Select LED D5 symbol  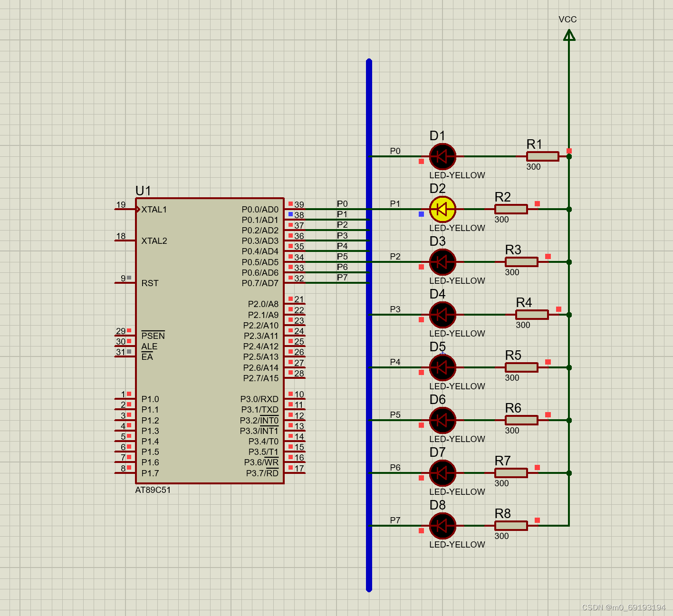(442, 367)
